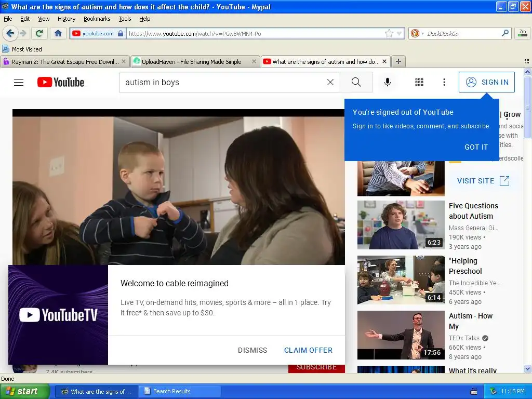Open the YouTube hamburger guide menu

(19, 82)
